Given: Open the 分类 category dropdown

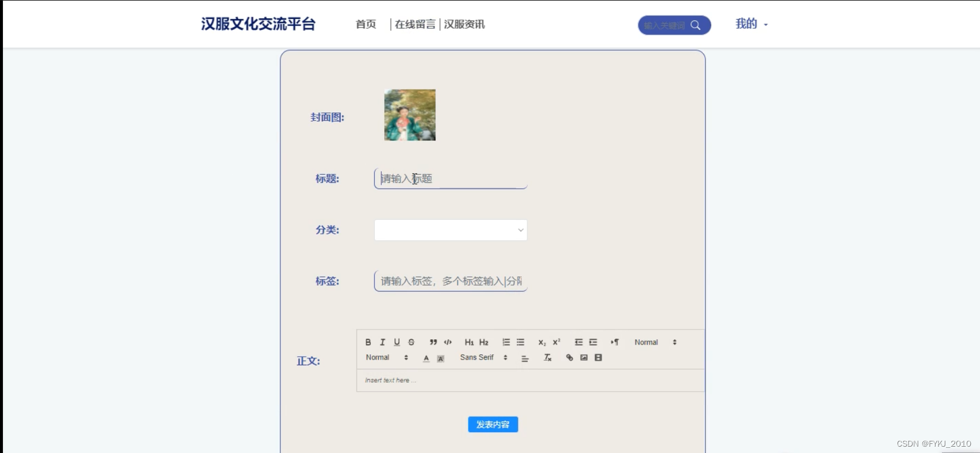Looking at the screenshot, I should 450,230.
